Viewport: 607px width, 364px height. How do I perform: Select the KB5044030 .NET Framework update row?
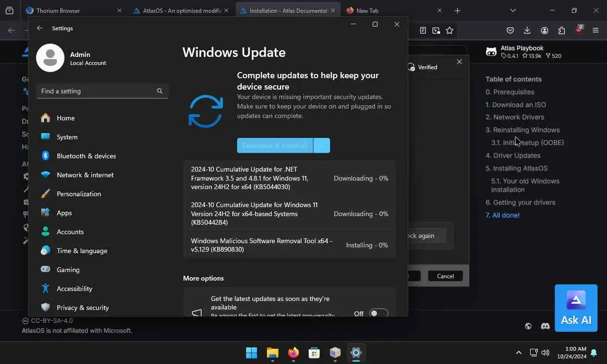[290, 178]
